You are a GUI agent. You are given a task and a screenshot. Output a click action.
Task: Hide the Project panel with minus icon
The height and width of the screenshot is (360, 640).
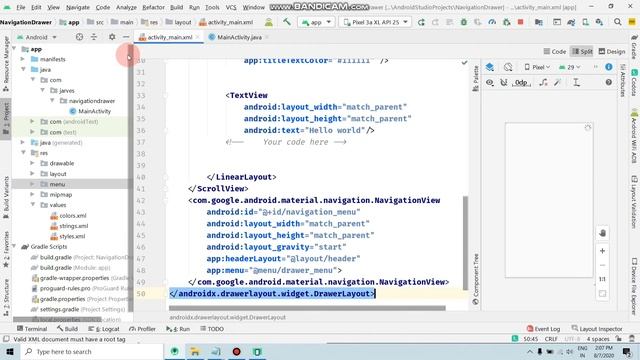pos(126,37)
